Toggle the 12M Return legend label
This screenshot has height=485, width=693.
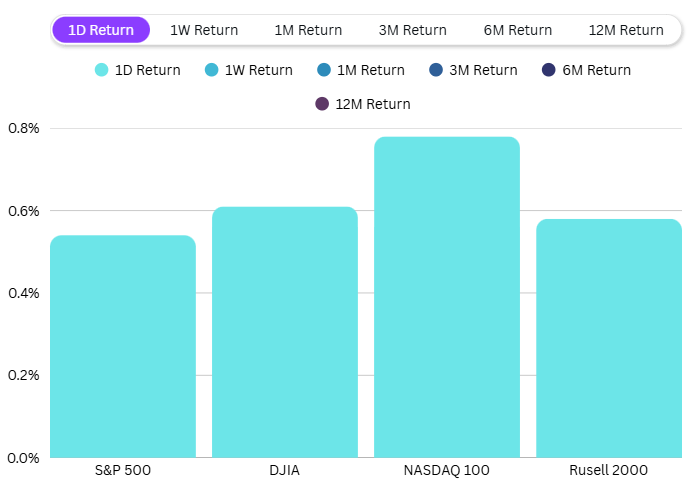[373, 104]
